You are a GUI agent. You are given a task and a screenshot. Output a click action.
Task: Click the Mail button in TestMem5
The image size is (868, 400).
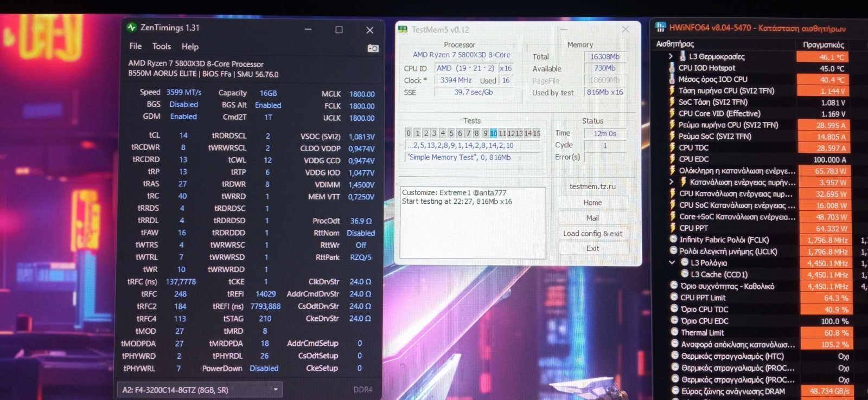[592, 218]
